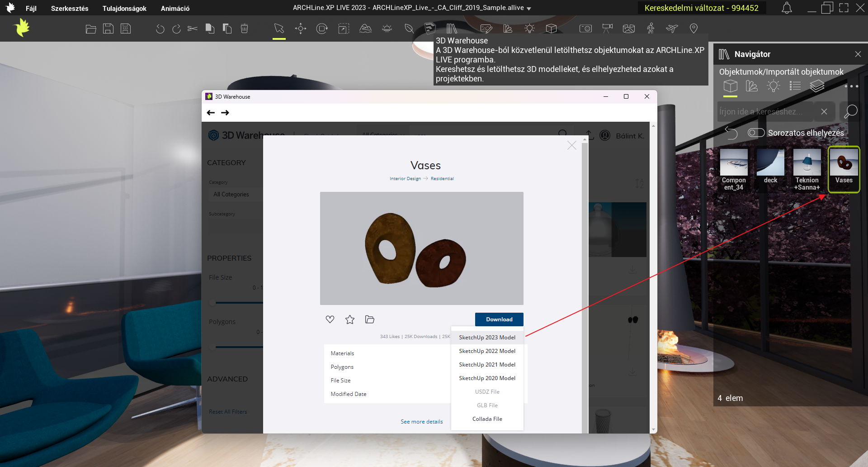The image size is (868, 467).
Task: Click the leaf vegetation tool icon
Action: [409, 29]
